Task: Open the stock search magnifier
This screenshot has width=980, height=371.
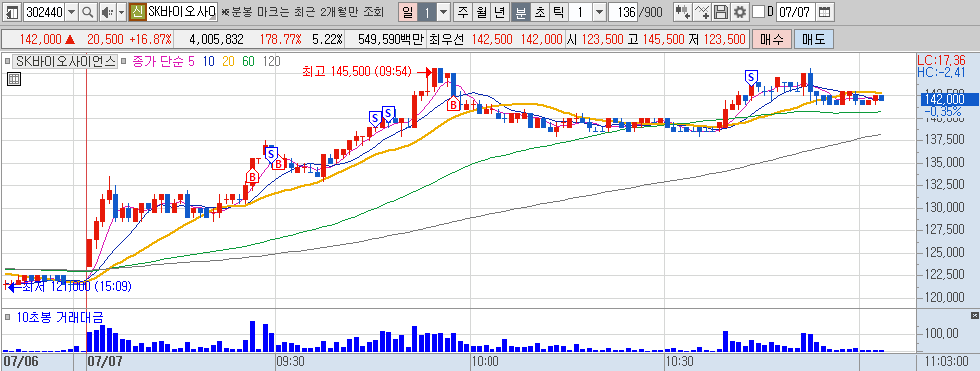Action: (x=88, y=12)
